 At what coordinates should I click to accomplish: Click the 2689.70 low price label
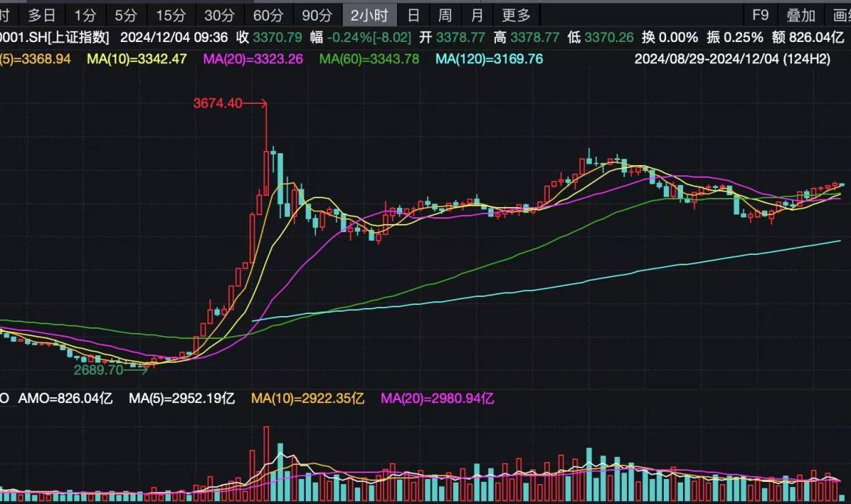point(99,369)
